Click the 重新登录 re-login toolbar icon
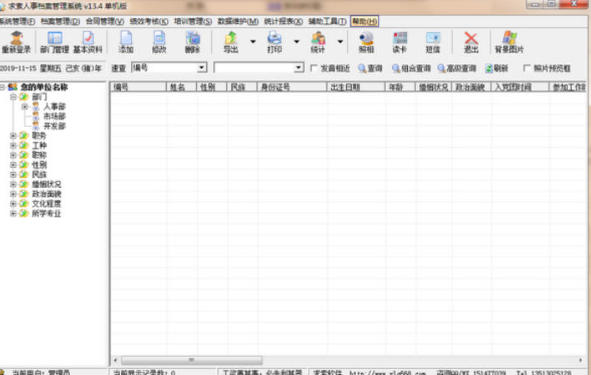The height and width of the screenshot is (375, 591). [x=16, y=42]
